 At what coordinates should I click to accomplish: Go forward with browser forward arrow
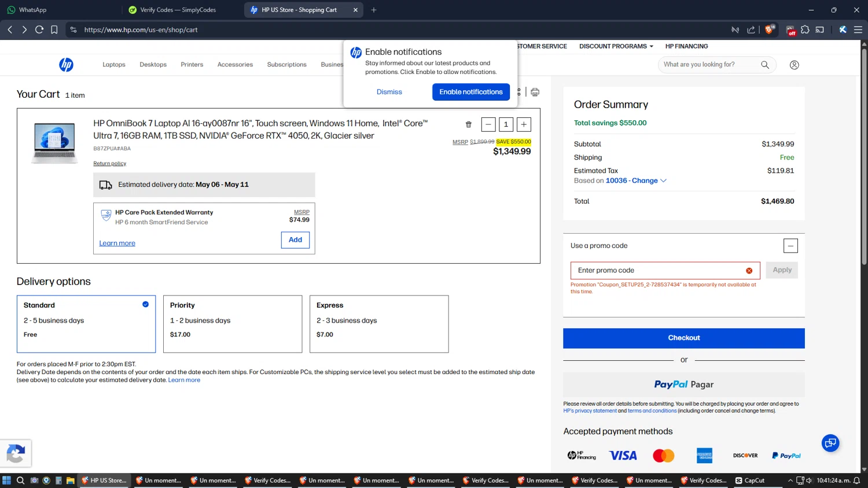24,29
